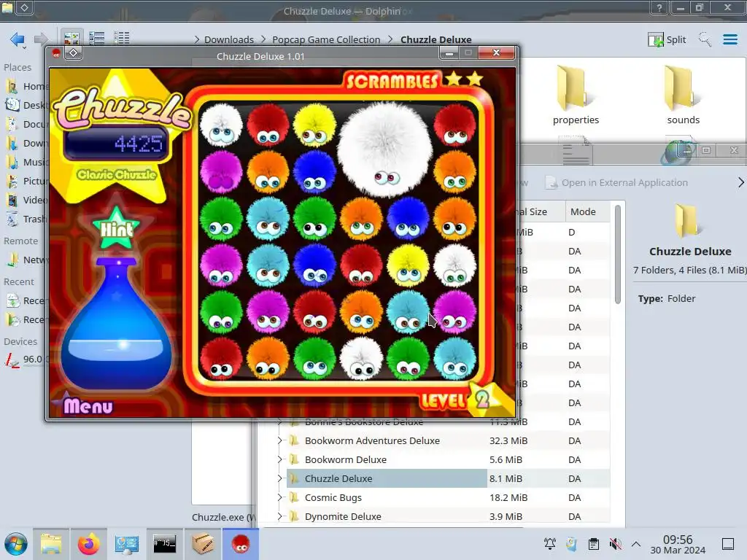Open the system monitor taskbar icon

(127, 544)
